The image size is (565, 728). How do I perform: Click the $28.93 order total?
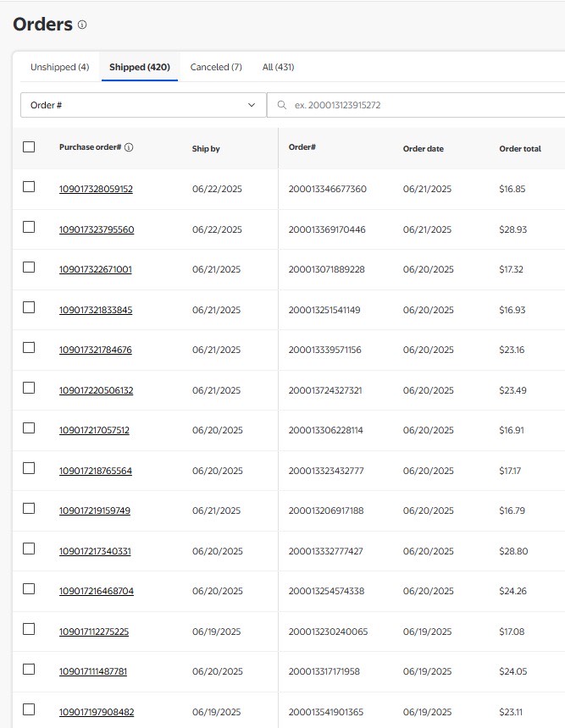tap(513, 229)
